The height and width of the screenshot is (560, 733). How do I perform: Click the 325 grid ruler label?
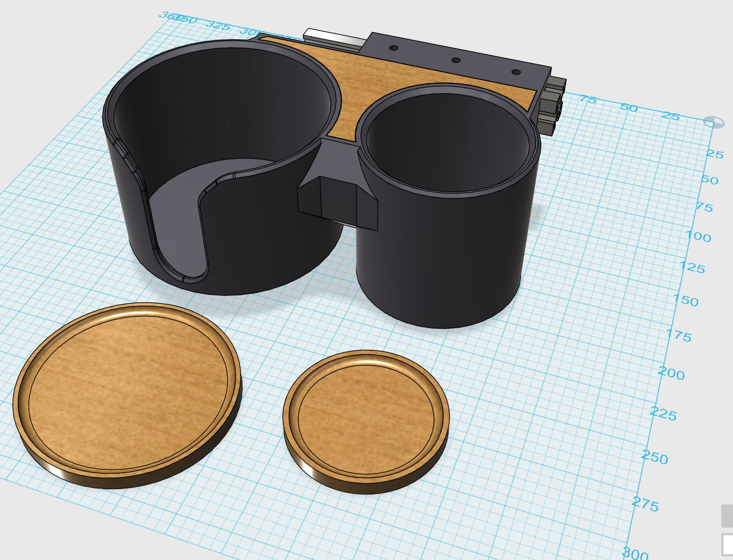pyautogui.click(x=218, y=25)
